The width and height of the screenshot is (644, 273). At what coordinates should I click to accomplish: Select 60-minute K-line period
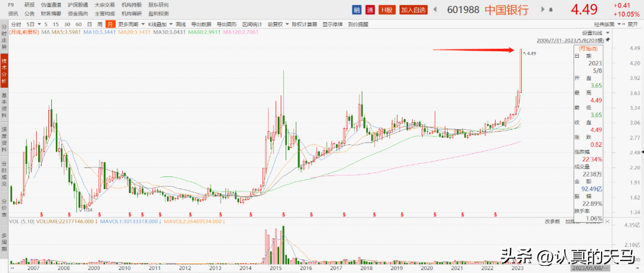coord(79,24)
